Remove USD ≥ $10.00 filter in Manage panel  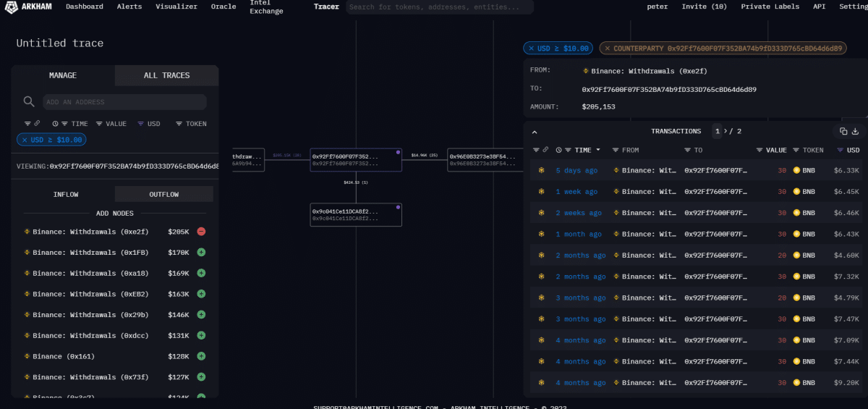click(x=25, y=140)
